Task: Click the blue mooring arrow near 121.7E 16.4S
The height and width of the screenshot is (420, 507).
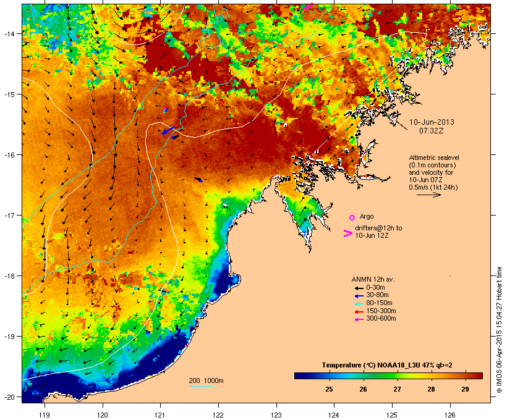Action: pos(199,180)
